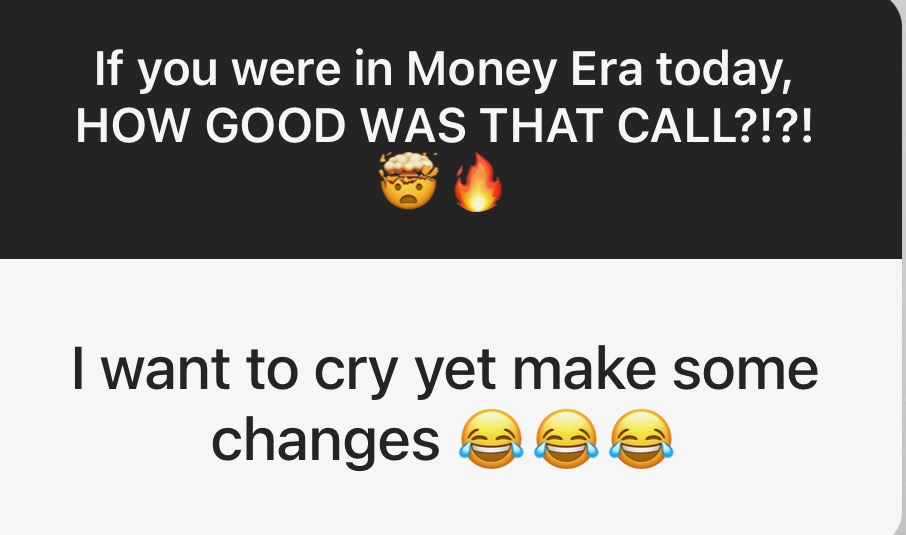Image resolution: width=906 pixels, height=535 pixels.
Task: Click the middle laughing-crying emoji
Action: [x=566, y=439]
